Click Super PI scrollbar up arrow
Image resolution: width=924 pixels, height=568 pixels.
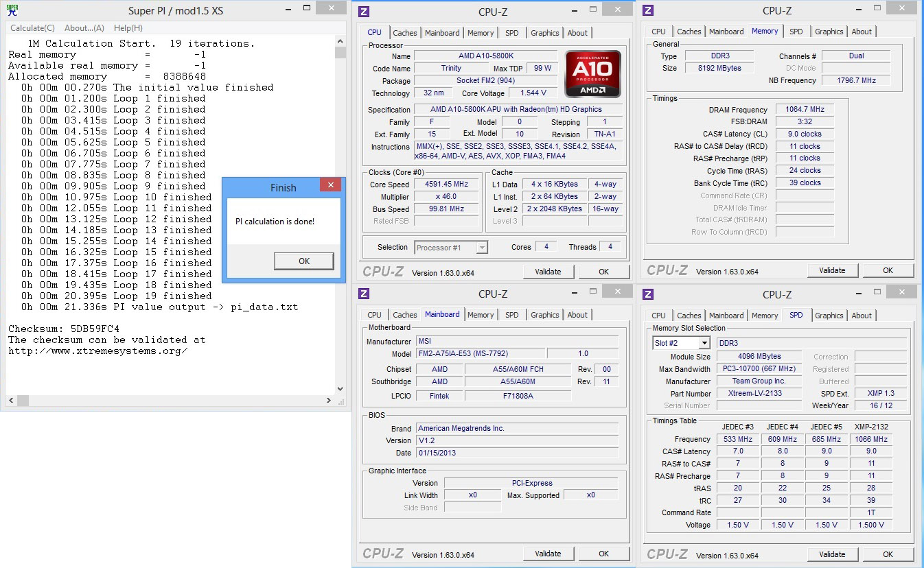340,41
